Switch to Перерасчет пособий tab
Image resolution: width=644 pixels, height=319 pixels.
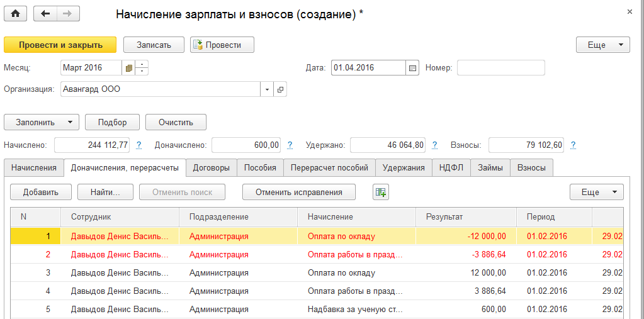(329, 168)
